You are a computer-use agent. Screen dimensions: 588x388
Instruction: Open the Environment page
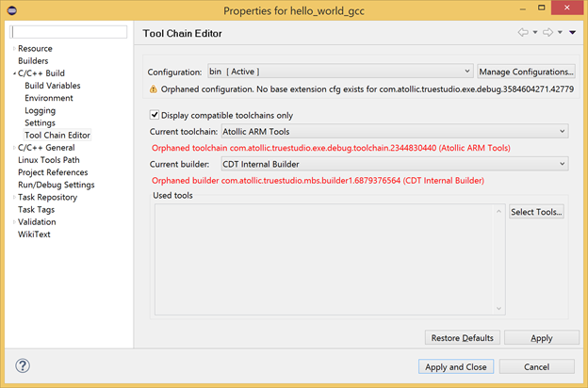coord(49,98)
